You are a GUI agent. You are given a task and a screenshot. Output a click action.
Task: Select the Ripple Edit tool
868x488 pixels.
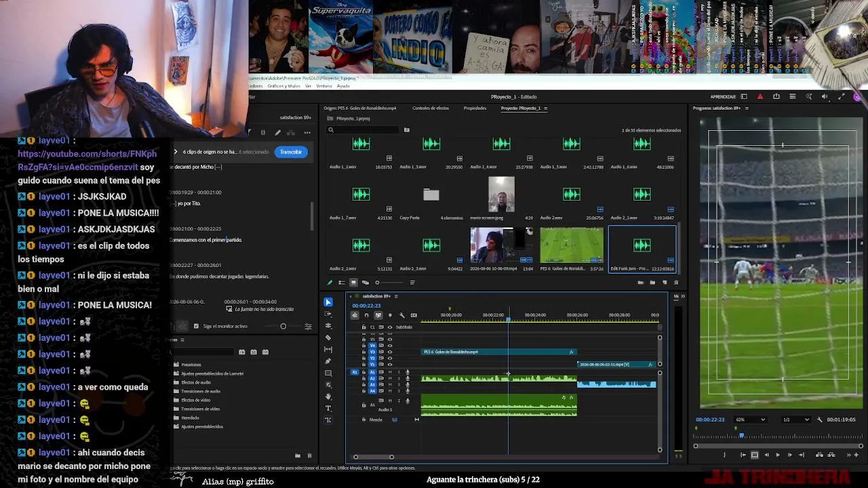[328, 326]
